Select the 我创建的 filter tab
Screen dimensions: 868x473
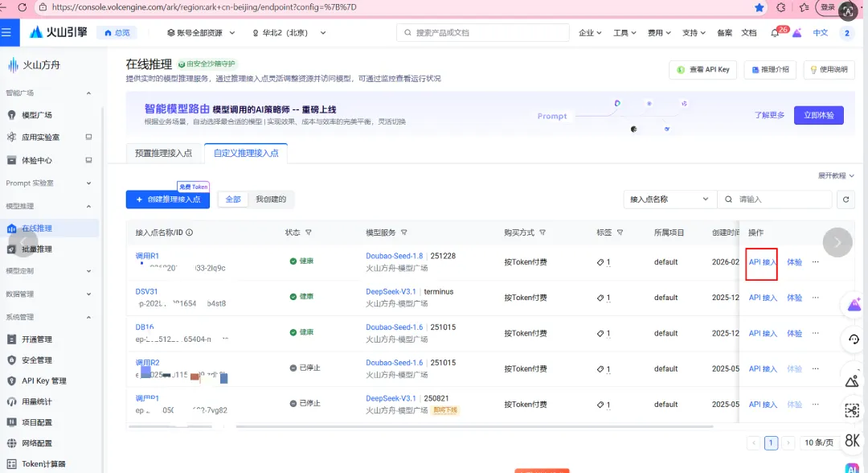click(x=271, y=199)
